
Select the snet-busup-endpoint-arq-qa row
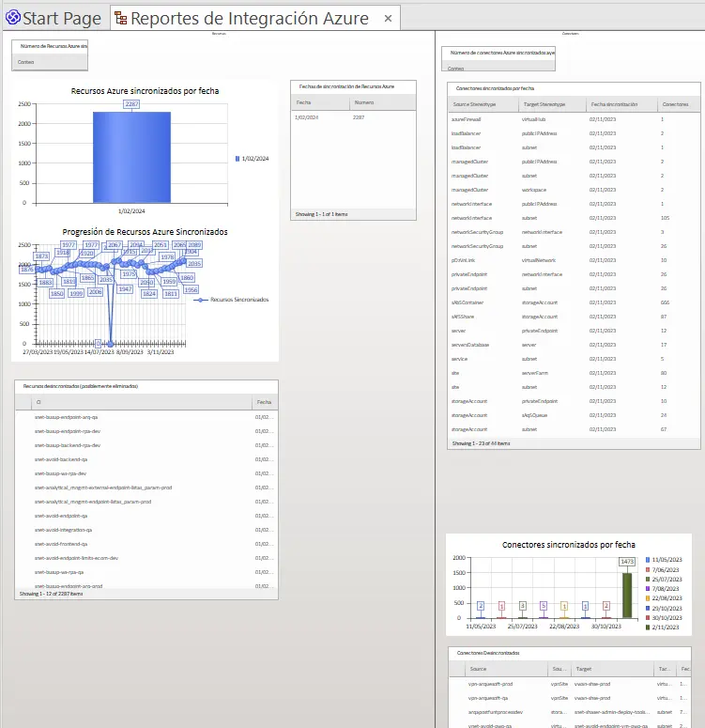[x=146, y=417]
